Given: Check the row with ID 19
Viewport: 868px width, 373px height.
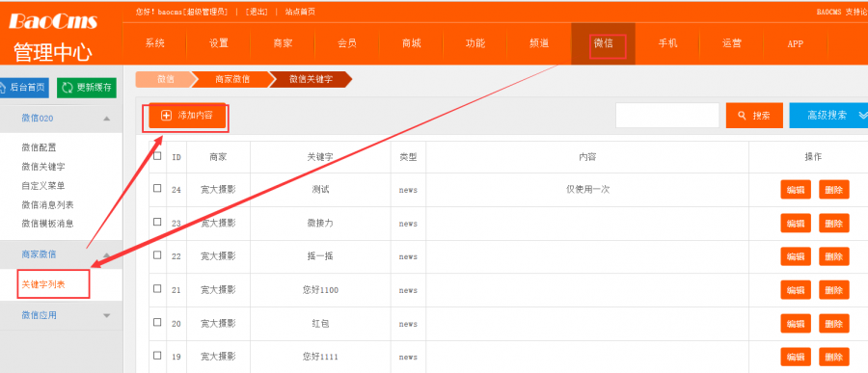Looking at the screenshot, I should 157,356.
